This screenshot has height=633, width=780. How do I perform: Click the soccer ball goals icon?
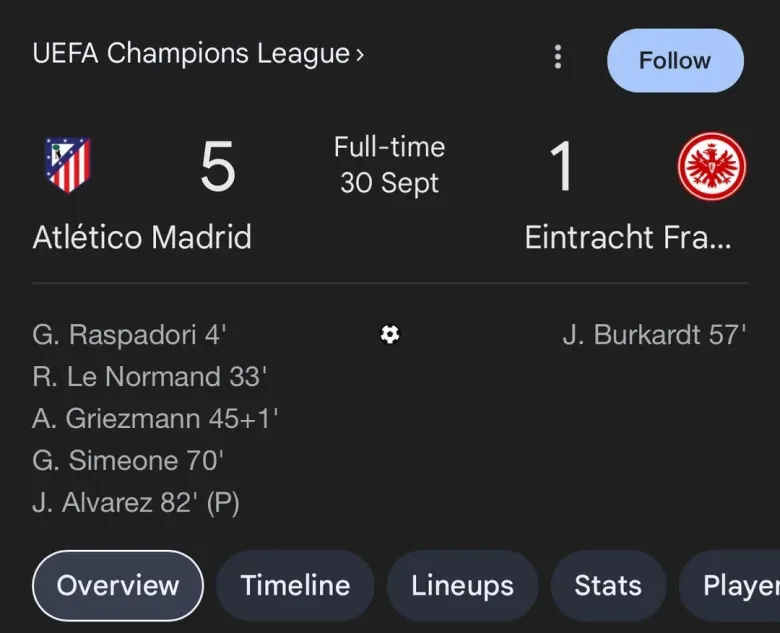[x=390, y=335]
